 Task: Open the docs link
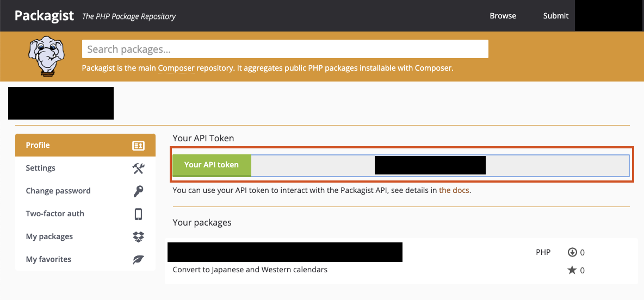(x=454, y=190)
